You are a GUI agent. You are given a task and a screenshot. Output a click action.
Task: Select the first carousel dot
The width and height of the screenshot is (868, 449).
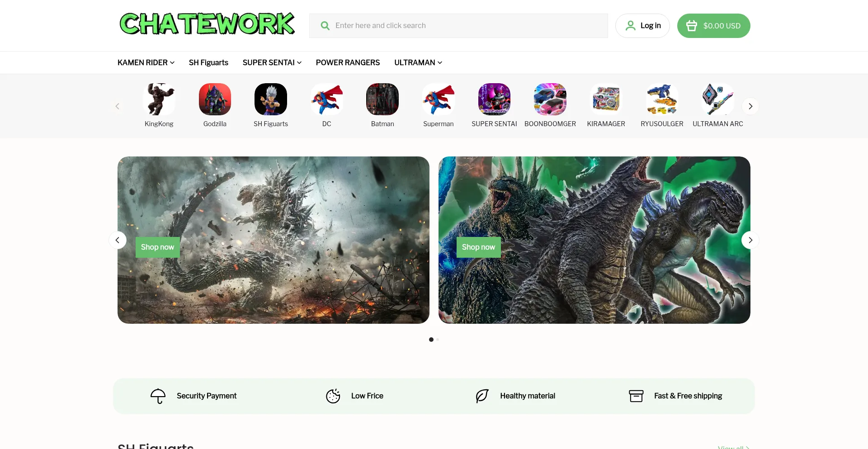point(431,340)
